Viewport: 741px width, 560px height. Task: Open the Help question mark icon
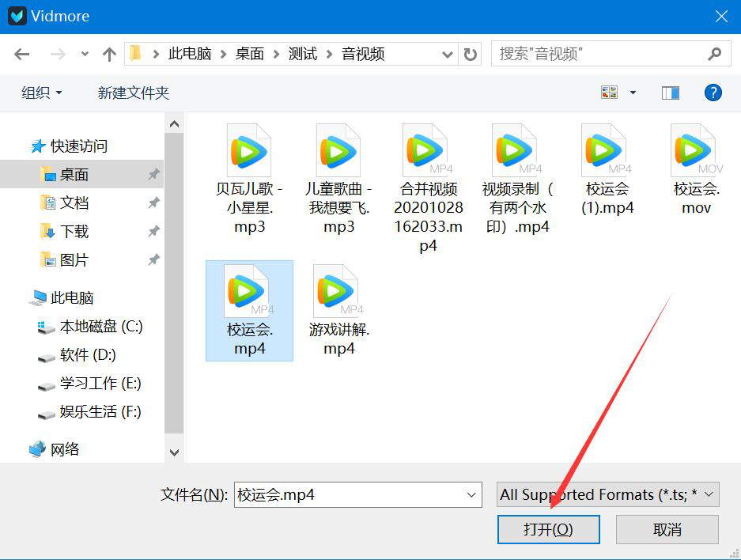point(713,93)
